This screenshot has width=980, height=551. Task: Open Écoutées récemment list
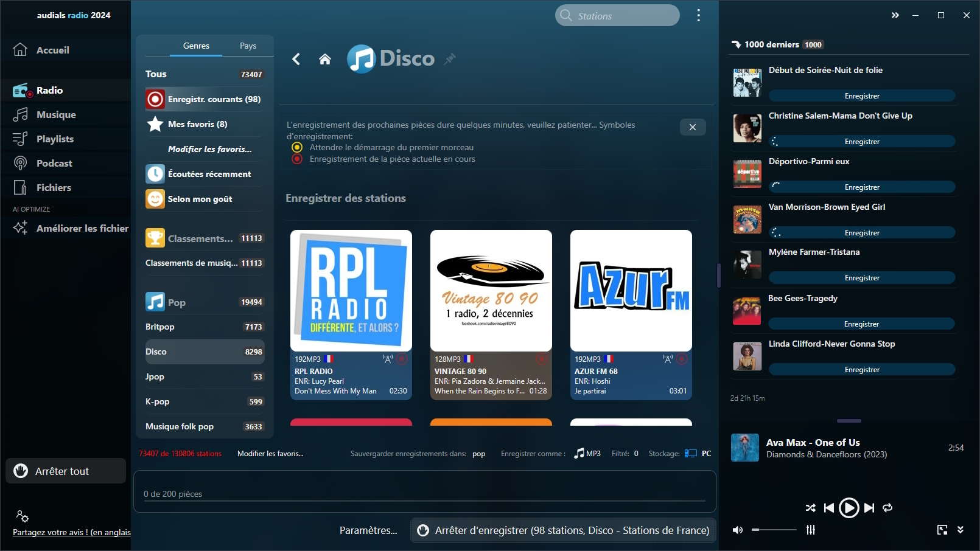click(205, 174)
